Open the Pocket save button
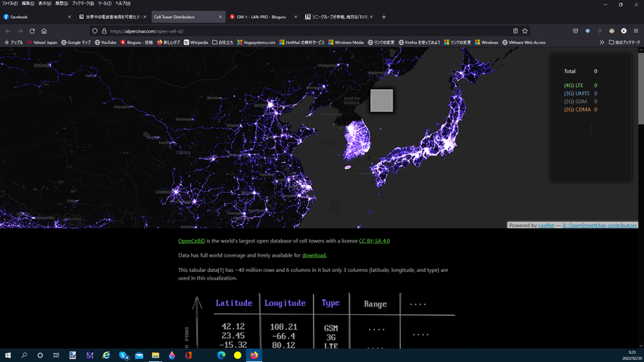Viewport: 644px width, 362px height. pos(575,31)
